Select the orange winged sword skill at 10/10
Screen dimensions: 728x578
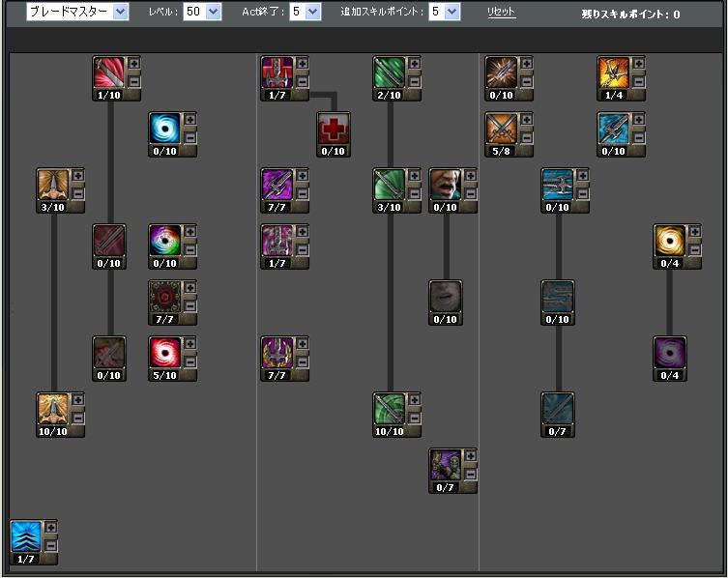pos(53,409)
